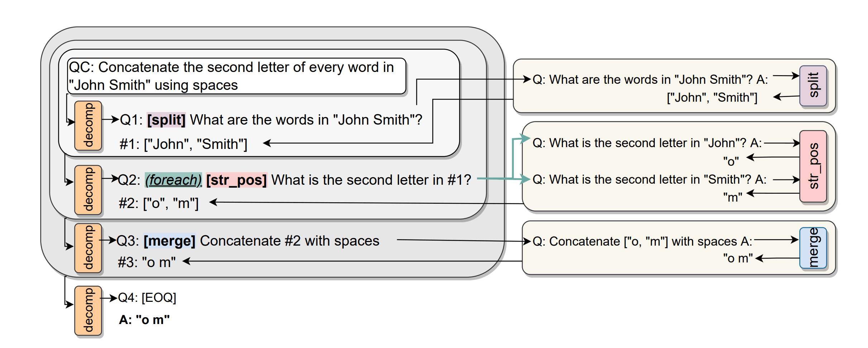Image resolution: width=868 pixels, height=348 pixels.
Task: Click the [str_pos] tag in Q2
Action: point(237,180)
